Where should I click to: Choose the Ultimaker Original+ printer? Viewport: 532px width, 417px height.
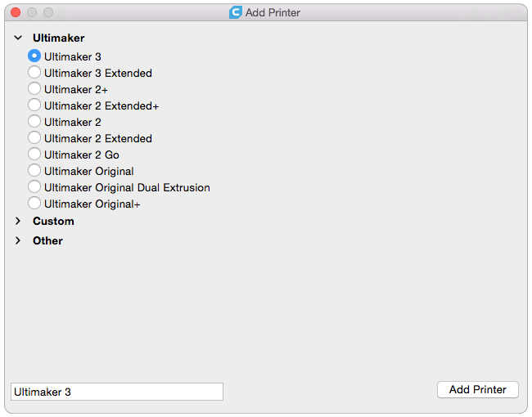pyautogui.click(x=34, y=203)
